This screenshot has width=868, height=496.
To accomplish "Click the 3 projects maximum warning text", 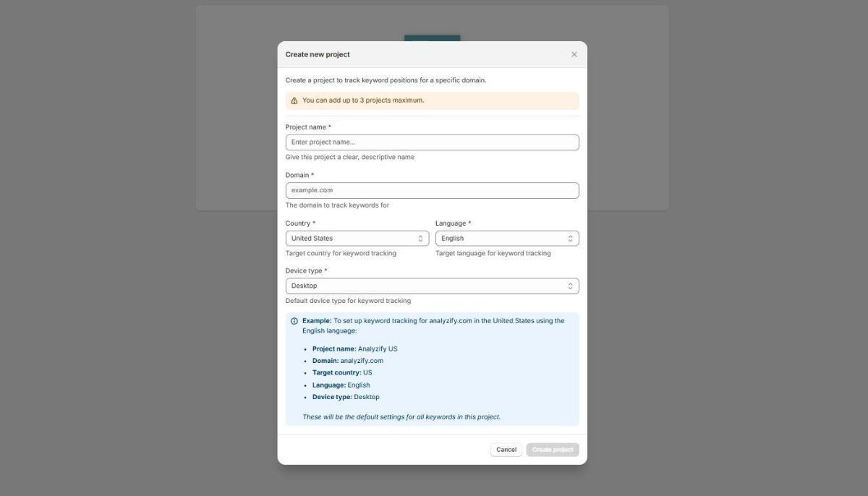I will tap(363, 101).
